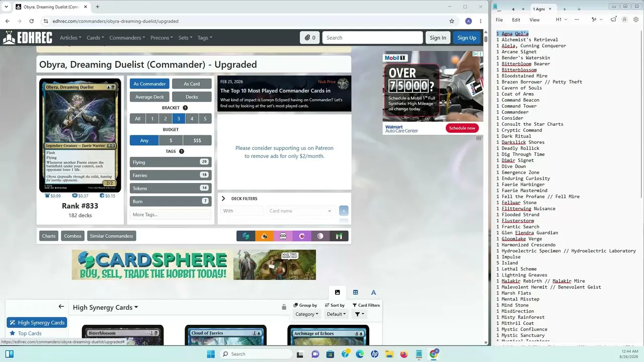The width and height of the screenshot is (644, 362).
Task: Open the green M partner site icon
Action: point(339,236)
